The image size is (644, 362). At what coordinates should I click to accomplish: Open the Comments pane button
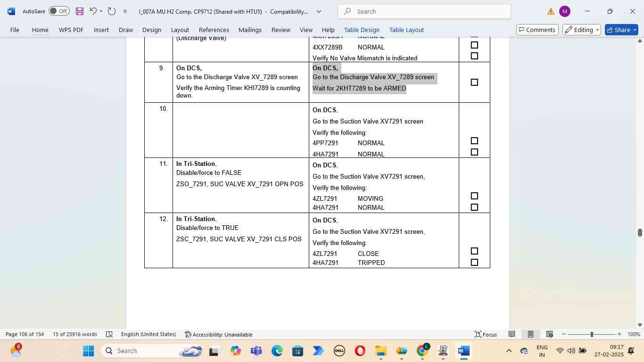pos(537,30)
